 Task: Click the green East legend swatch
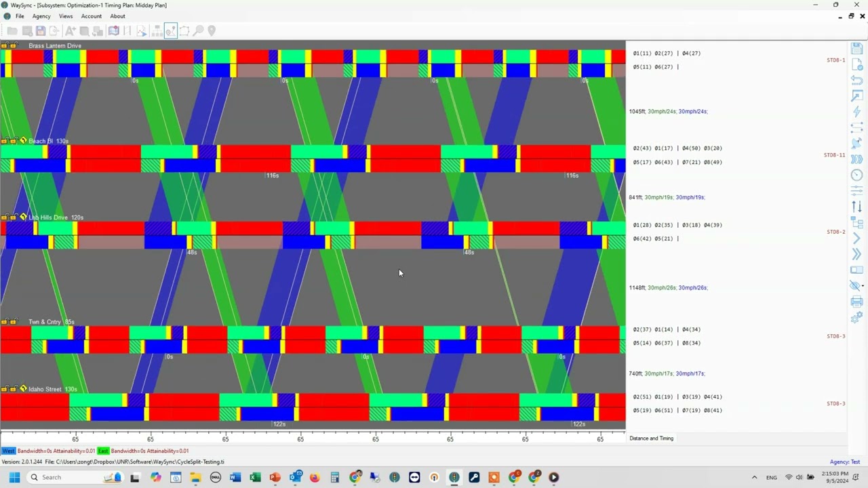[x=102, y=451]
